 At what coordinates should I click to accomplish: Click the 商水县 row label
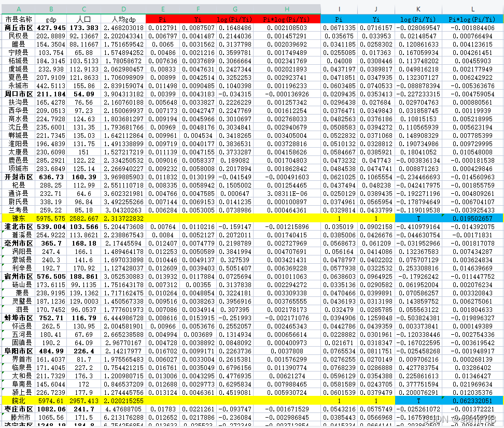(19, 119)
